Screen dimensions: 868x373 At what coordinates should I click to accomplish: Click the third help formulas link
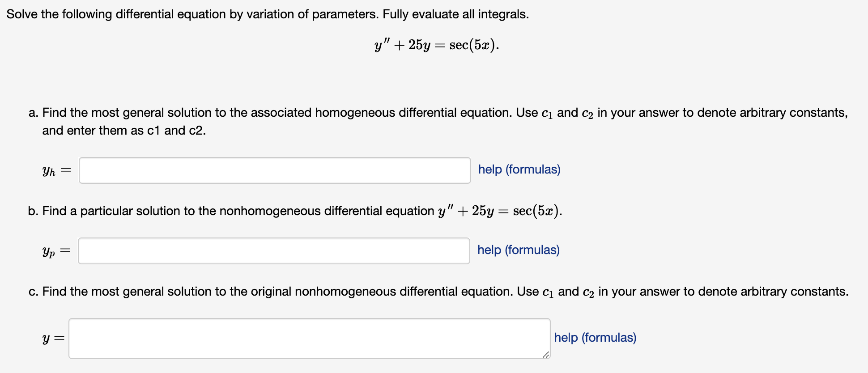[x=595, y=338]
